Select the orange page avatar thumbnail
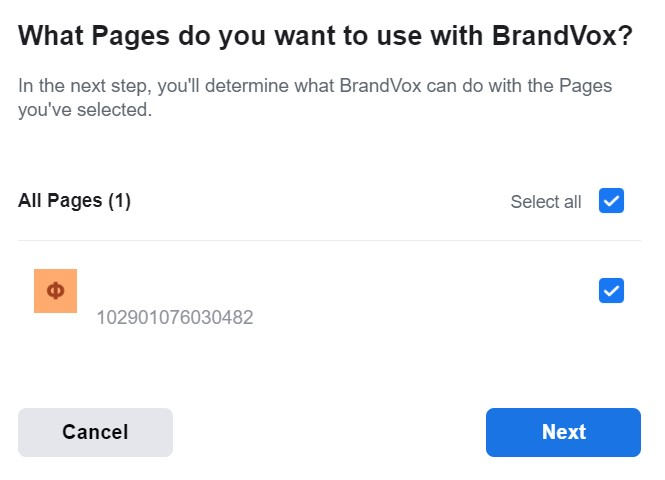This screenshot has height=480, width=665. pos(56,291)
